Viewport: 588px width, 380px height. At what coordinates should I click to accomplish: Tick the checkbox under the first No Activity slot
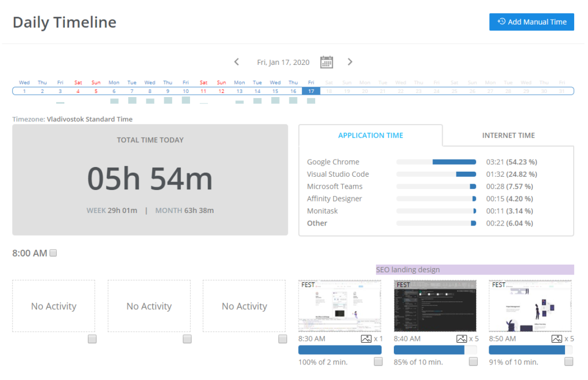coord(92,339)
